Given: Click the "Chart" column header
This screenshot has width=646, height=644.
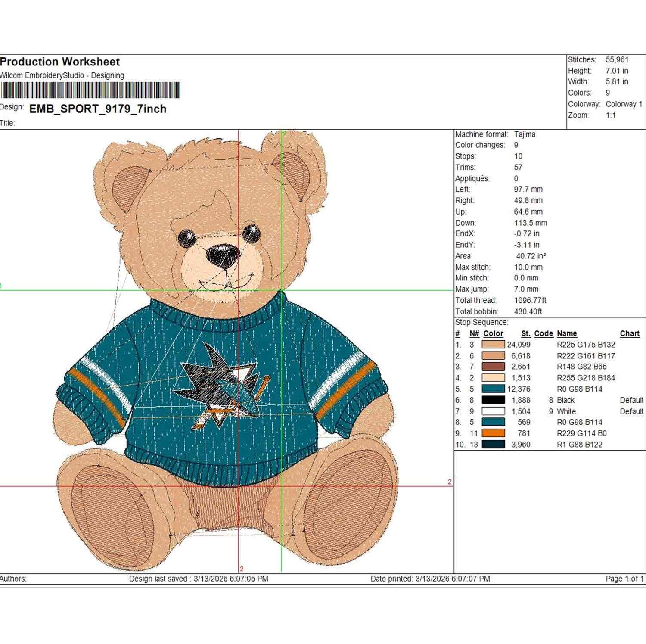Looking at the screenshot, I should [x=630, y=334].
